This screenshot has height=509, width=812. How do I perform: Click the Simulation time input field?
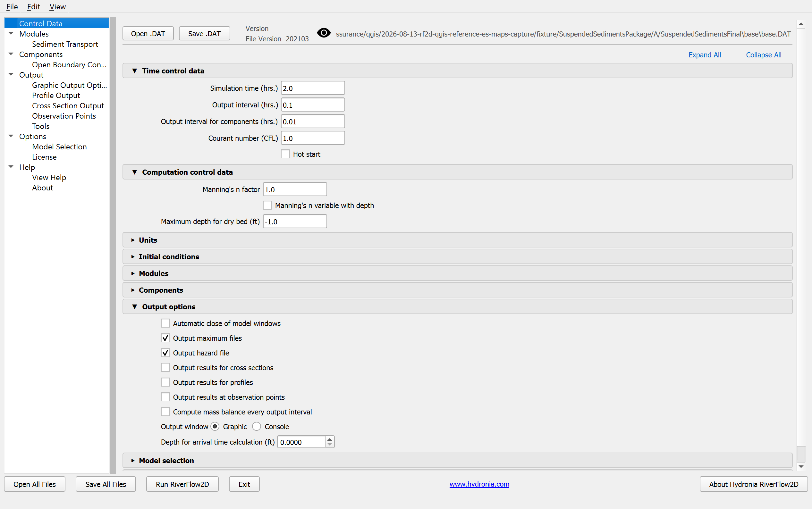[x=313, y=88]
